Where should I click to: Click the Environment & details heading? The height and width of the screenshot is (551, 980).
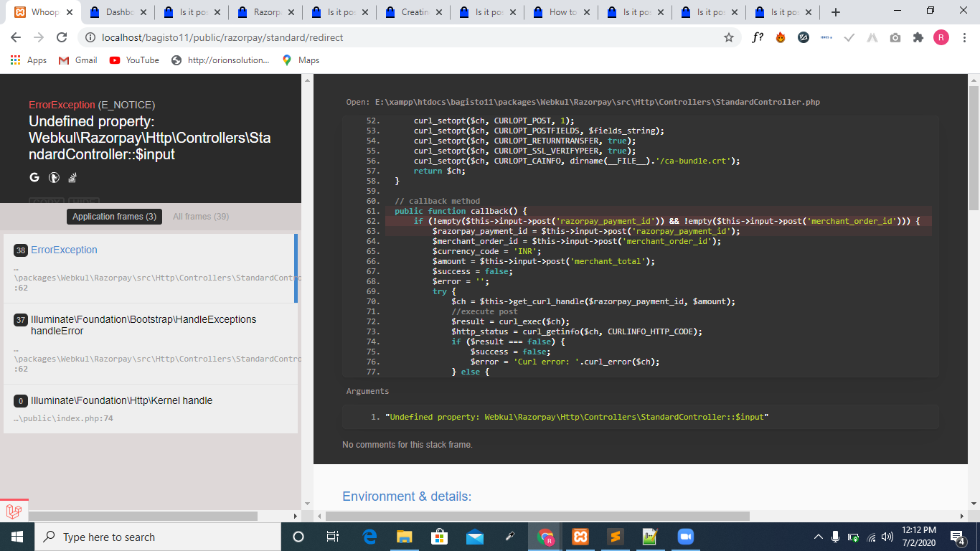[407, 496]
